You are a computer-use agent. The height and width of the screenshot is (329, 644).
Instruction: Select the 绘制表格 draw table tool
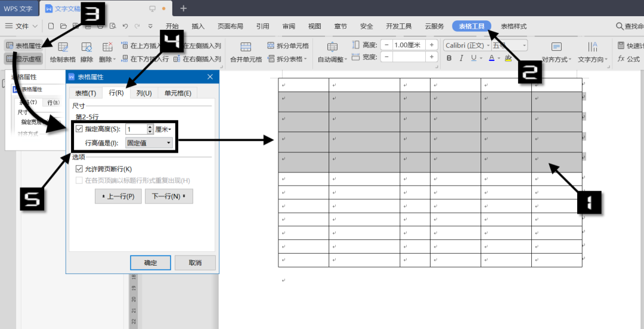tap(63, 52)
